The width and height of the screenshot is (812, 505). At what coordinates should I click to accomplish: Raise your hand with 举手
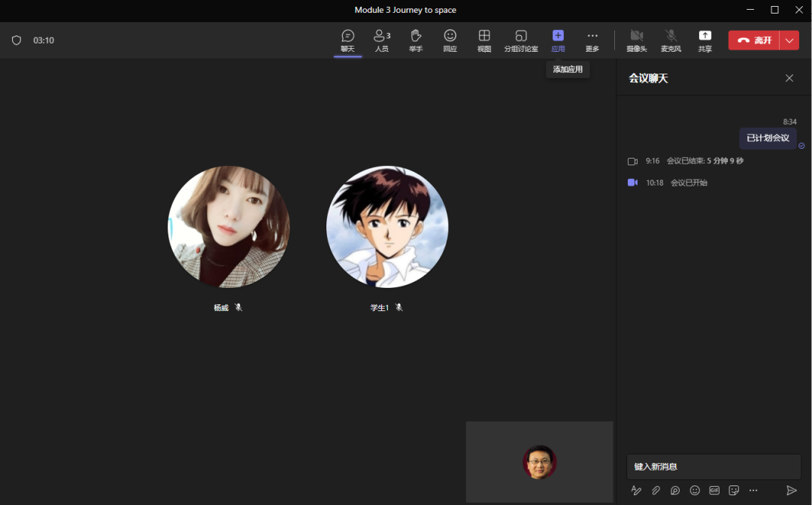pos(416,41)
